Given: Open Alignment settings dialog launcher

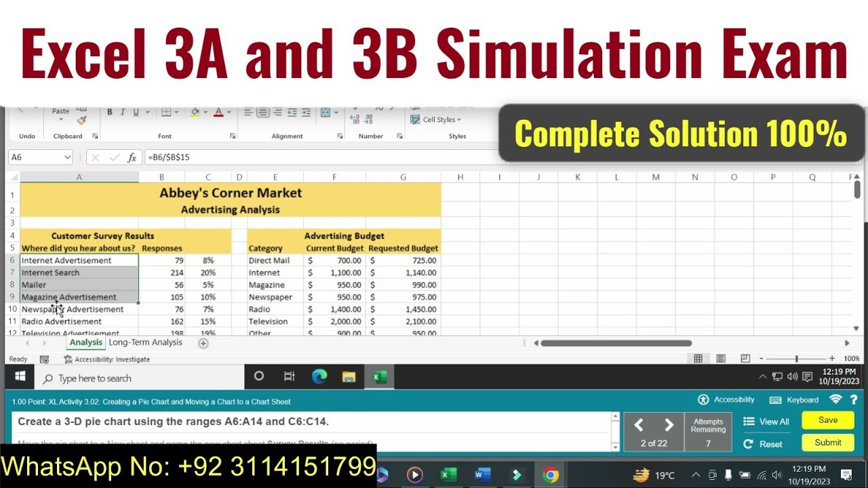Looking at the screenshot, I should [340, 136].
